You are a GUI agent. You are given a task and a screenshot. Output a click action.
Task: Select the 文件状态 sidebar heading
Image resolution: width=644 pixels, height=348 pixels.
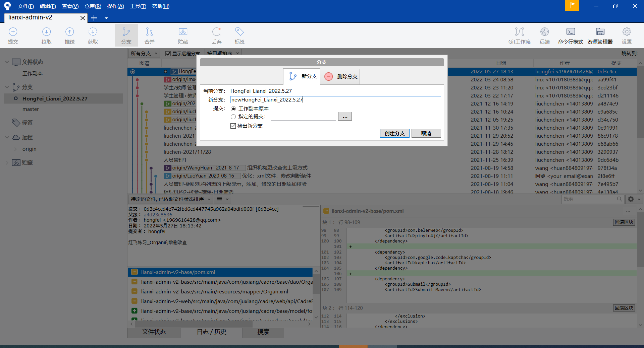tap(33, 62)
